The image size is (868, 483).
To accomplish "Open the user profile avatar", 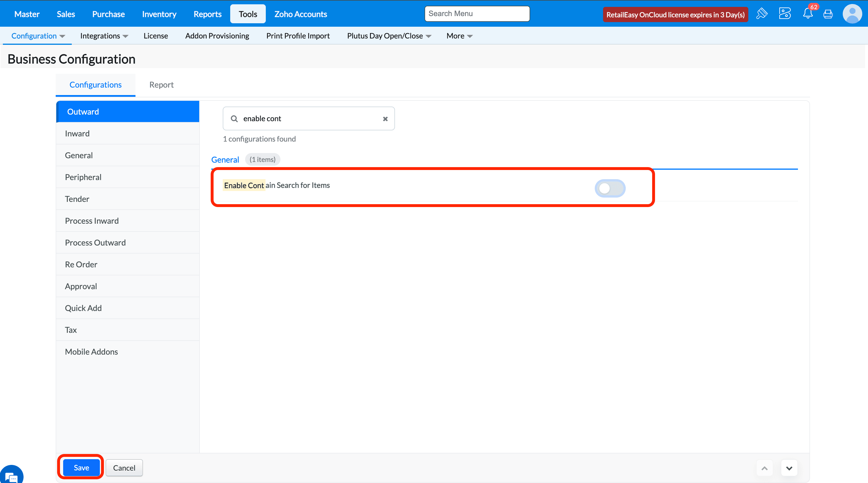I will click(852, 14).
